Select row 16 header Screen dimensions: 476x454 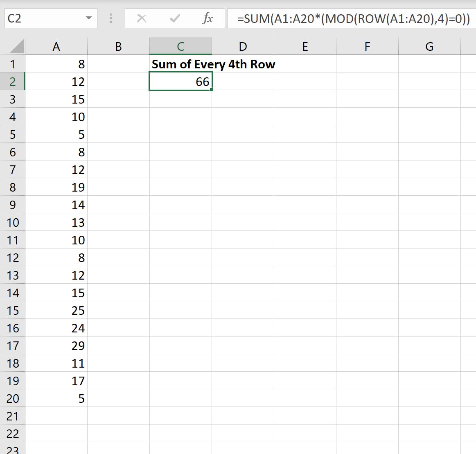(12, 328)
